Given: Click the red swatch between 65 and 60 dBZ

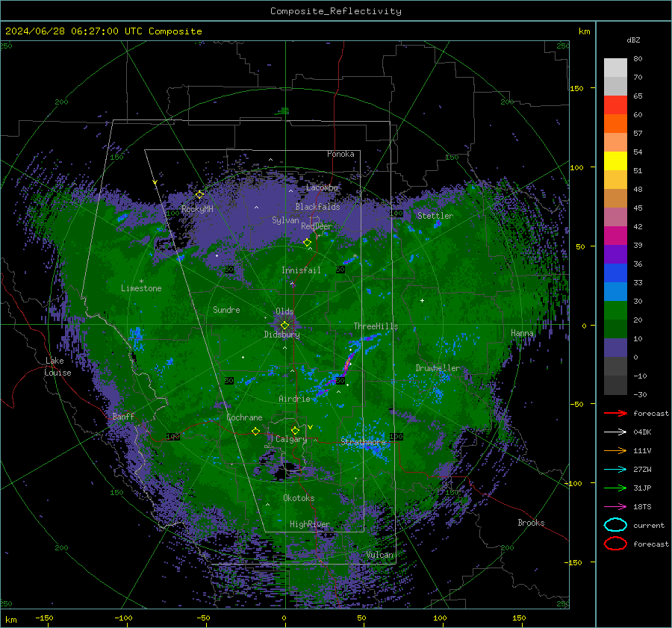Looking at the screenshot, I should coord(615,105).
